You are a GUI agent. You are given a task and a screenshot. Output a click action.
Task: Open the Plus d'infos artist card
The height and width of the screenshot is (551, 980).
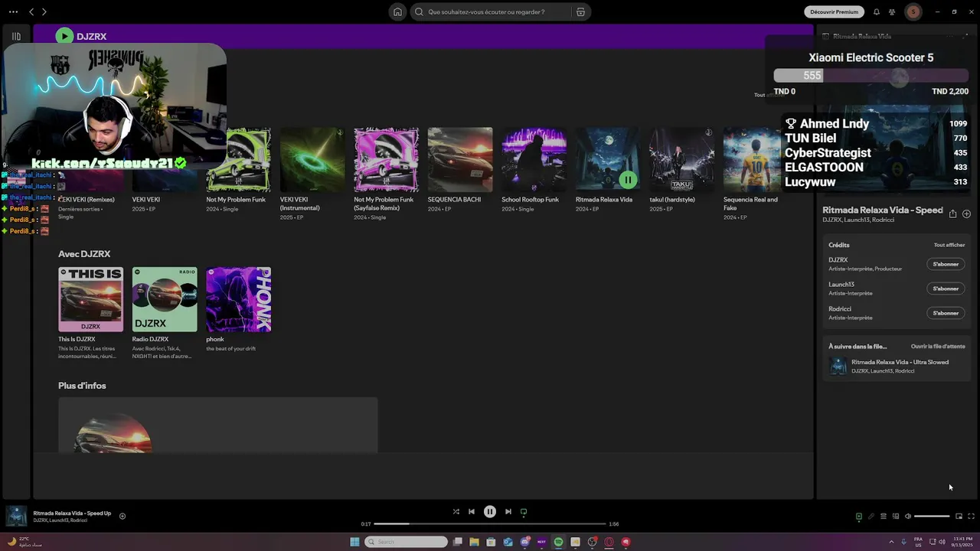tap(218, 425)
